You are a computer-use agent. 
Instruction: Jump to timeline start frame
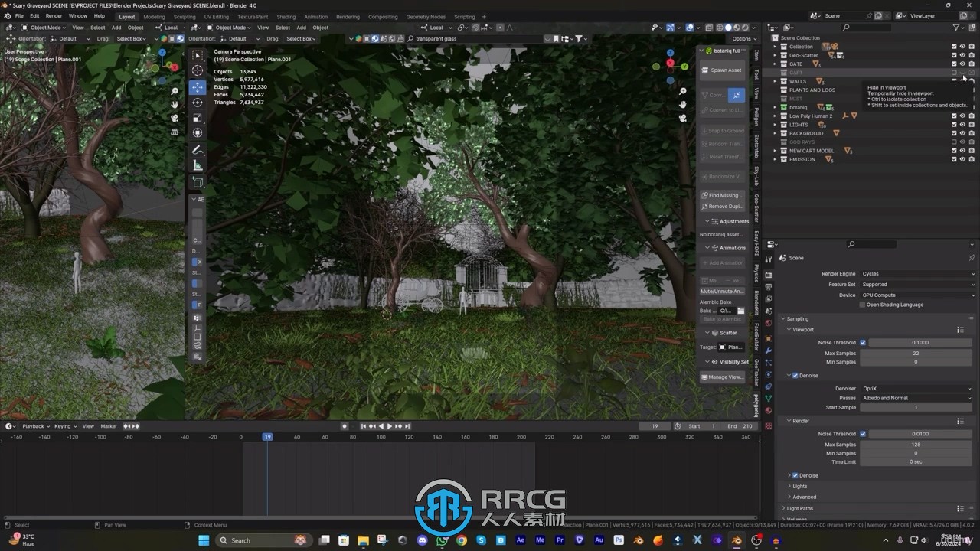[x=364, y=426]
